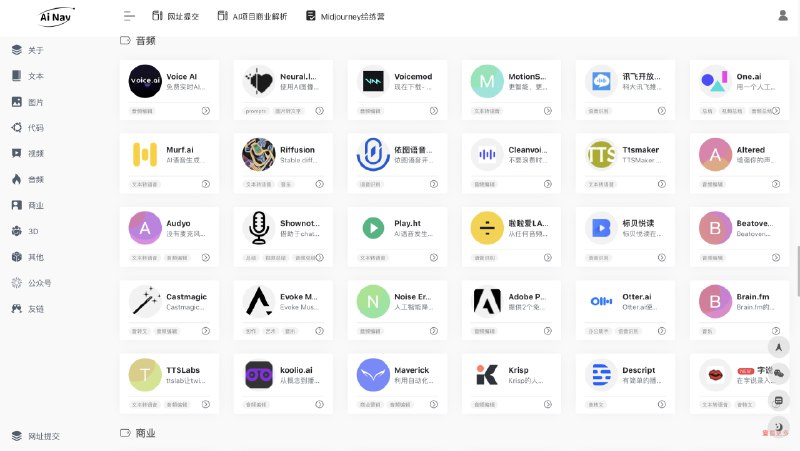The image size is (800, 451).
Task: Click the 商业 section heading
Action: click(x=145, y=433)
